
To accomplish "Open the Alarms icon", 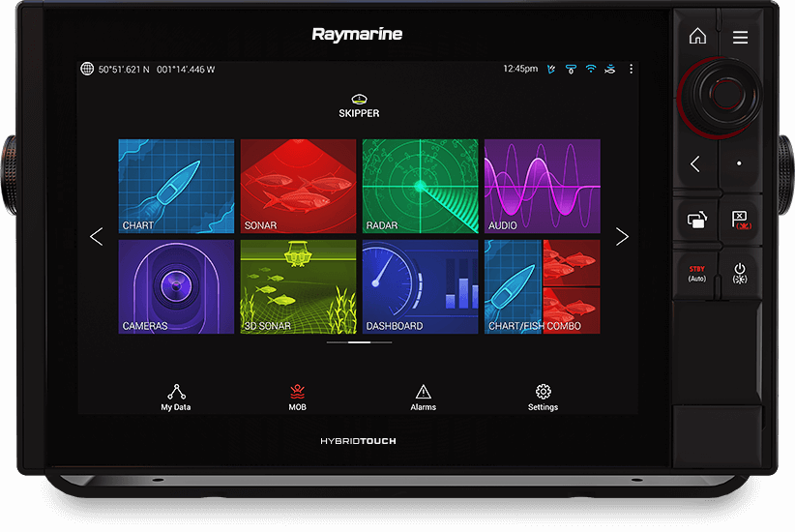I will [x=424, y=398].
